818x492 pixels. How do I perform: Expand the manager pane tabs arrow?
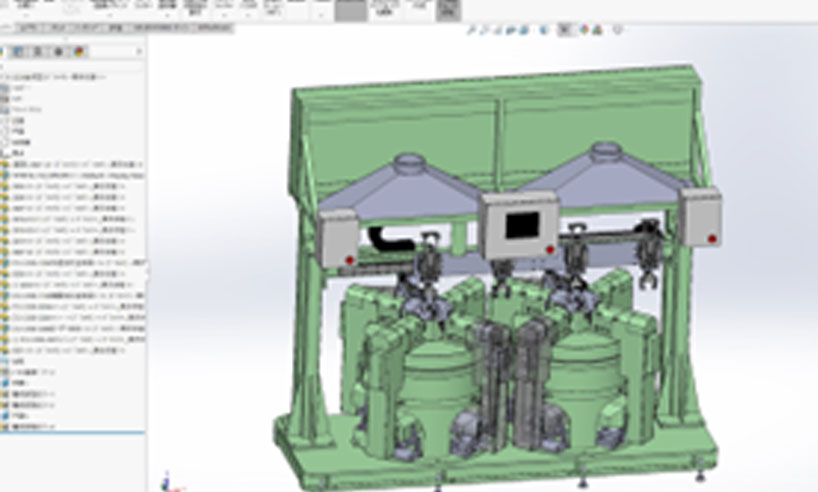140,52
